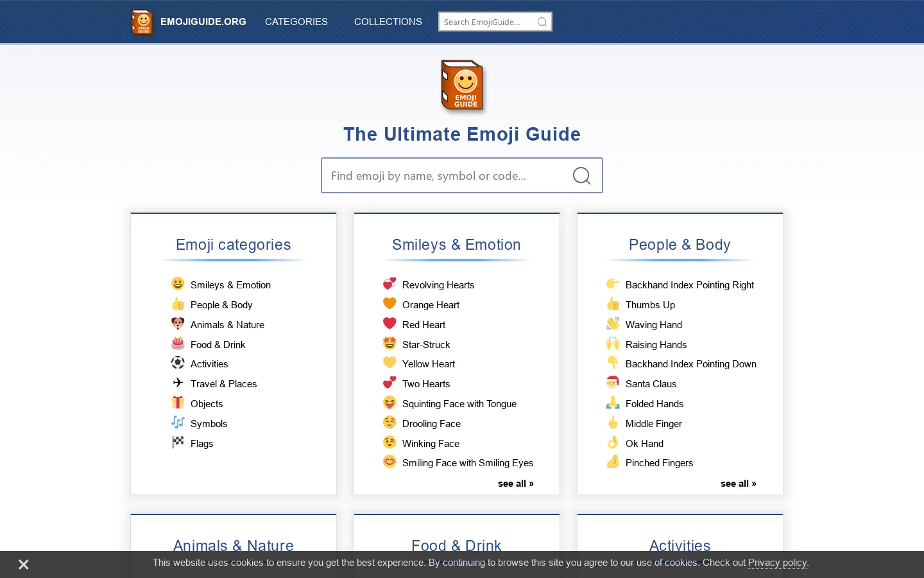Go to EMOJIGUIDE.ORG home link
The height and width of the screenshot is (578, 924).
pos(203,22)
